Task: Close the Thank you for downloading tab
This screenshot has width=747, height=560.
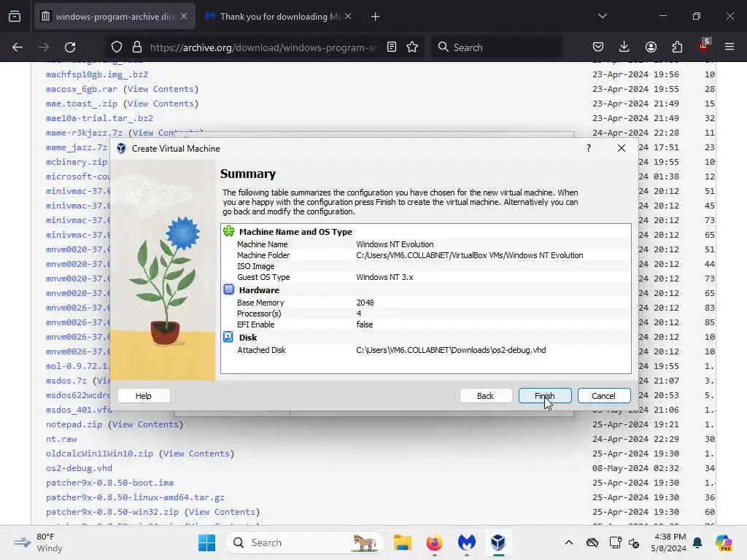Action: click(x=348, y=17)
